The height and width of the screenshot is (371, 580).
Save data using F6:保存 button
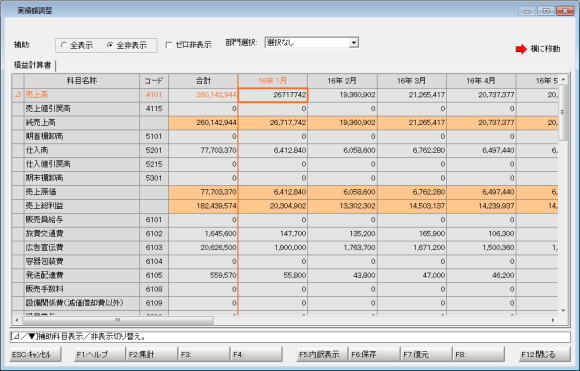tap(374, 354)
